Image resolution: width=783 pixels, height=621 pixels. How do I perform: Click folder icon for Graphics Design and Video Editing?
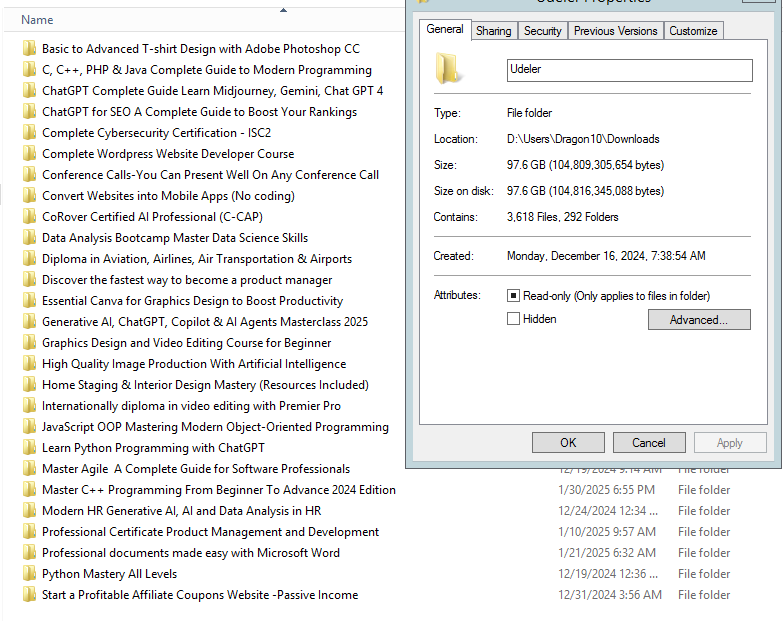click(x=29, y=342)
